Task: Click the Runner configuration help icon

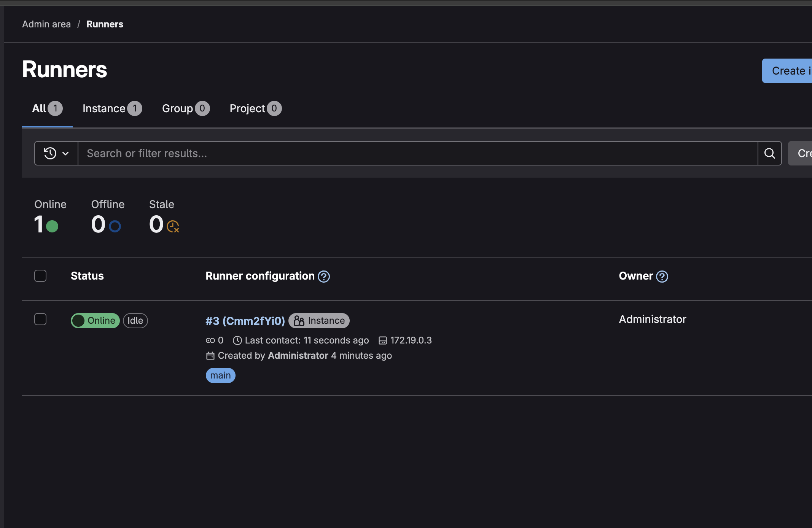Action: (x=324, y=277)
